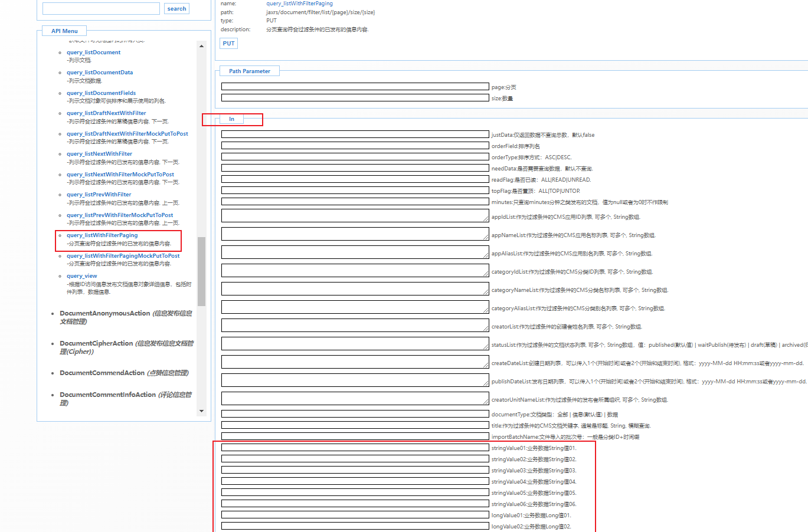The height and width of the screenshot is (532, 808).
Task: Open query_listDocument API link
Action: coord(93,52)
